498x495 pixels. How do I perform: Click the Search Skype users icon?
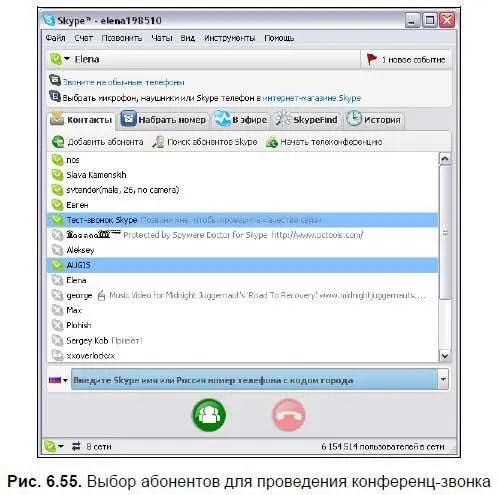[x=158, y=142]
